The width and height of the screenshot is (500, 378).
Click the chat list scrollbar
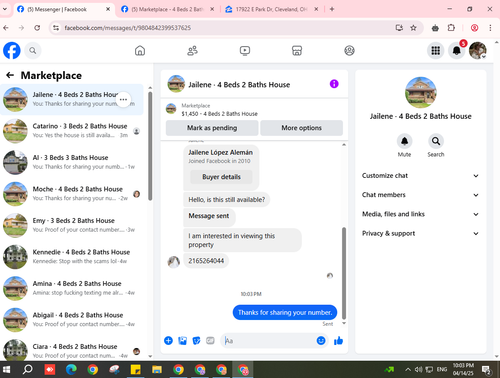pyautogui.click(x=150, y=146)
